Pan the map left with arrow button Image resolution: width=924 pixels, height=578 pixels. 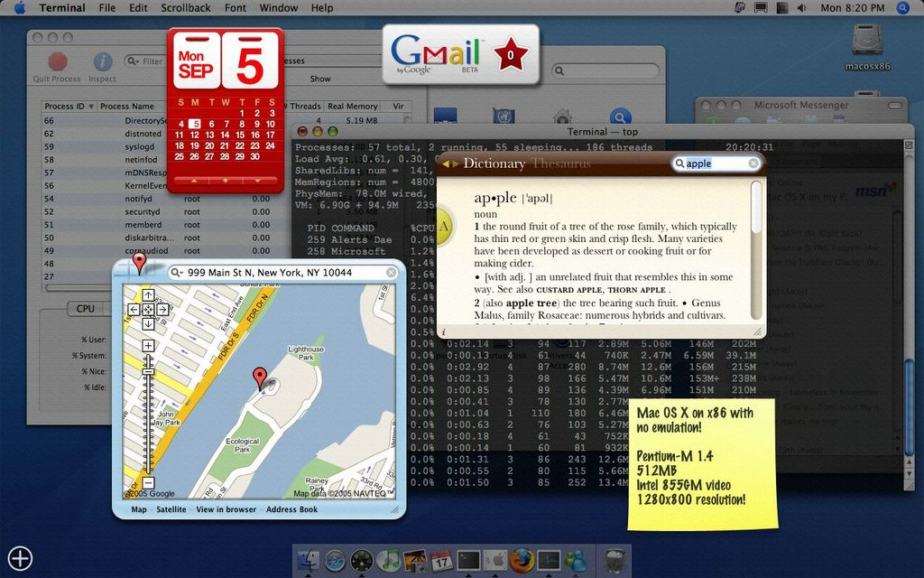pyautogui.click(x=134, y=309)
